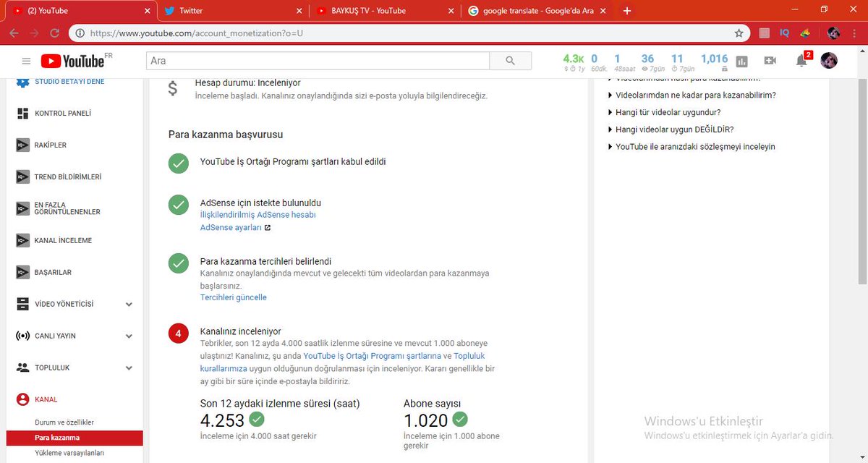The height and width of the screenshot is (463, 868).
Task: Click the red step 4 circle
Action: point(179,334)
